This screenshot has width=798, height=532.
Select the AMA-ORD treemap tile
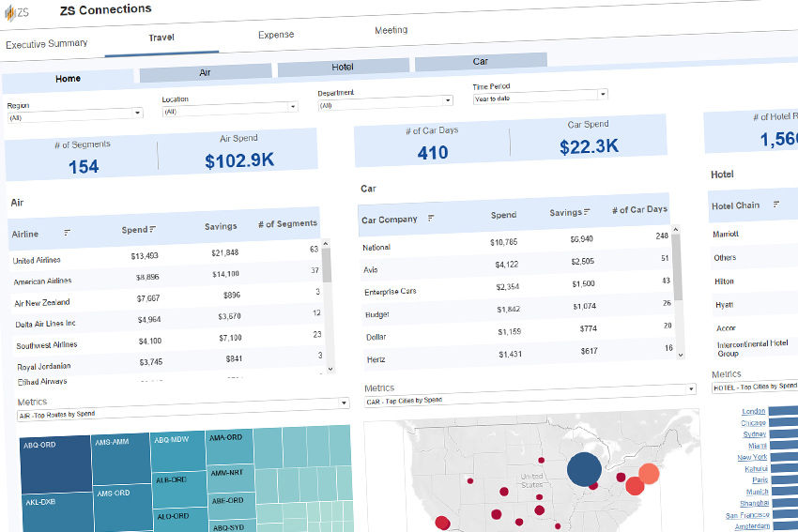pyautogui.click(x=229, y=447)
